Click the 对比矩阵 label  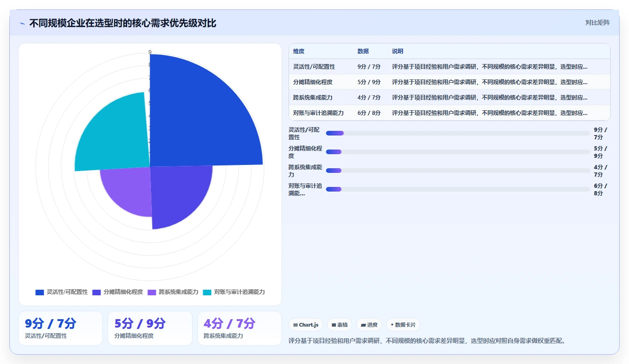[597, 22]
